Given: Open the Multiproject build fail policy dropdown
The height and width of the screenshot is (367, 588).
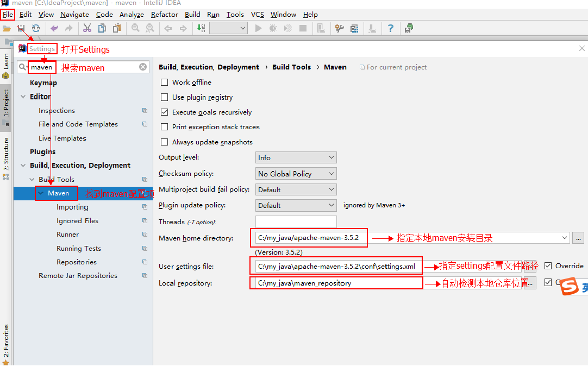Looking at the screenshot, I should 296,189.
